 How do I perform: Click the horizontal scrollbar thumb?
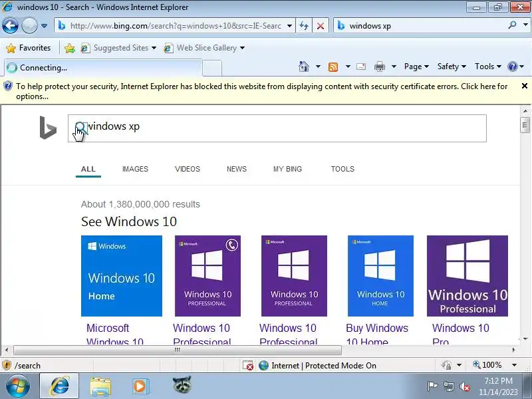(x=177, y=350)
